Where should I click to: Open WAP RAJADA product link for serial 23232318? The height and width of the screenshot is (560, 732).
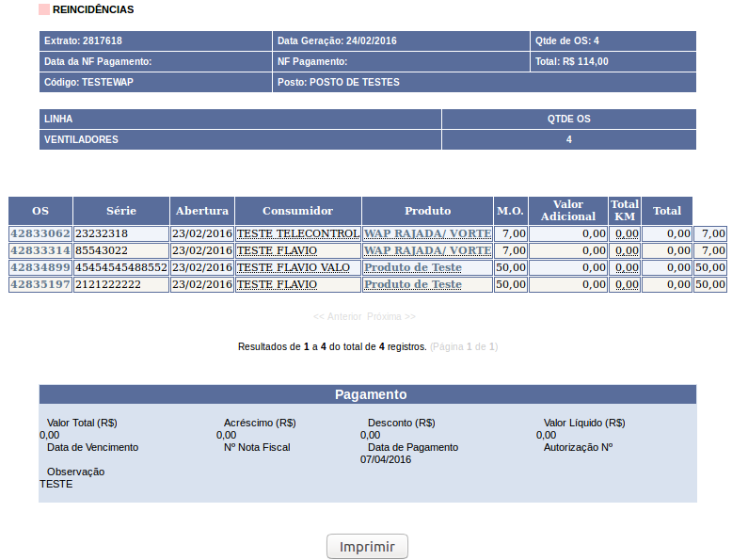[x=427, y=233]
